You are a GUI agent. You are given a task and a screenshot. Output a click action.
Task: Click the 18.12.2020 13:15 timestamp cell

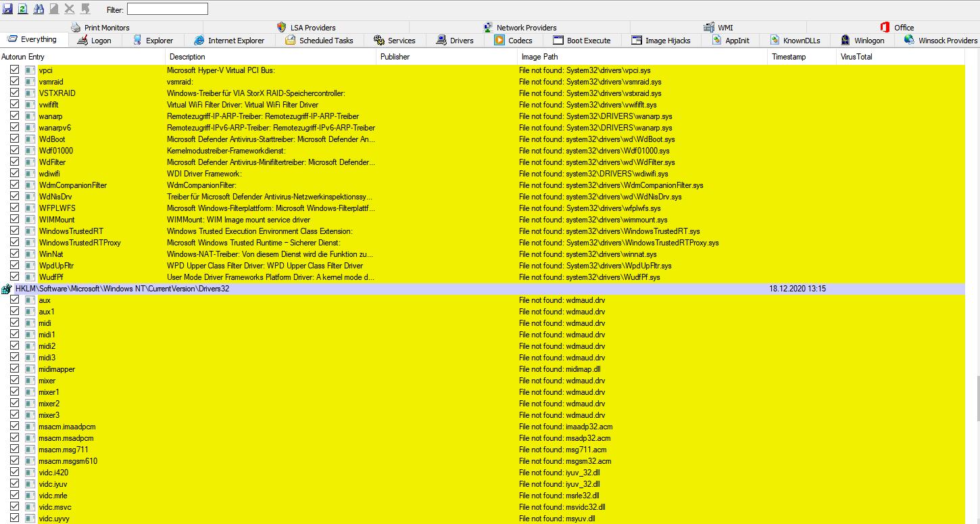coord(798,289)
